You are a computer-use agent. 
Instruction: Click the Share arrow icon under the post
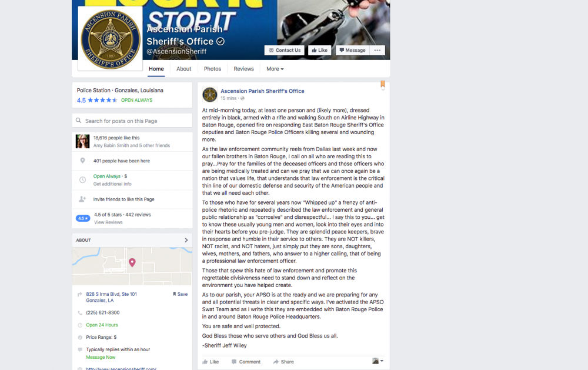pyautogui.click(x=276, y=362)
